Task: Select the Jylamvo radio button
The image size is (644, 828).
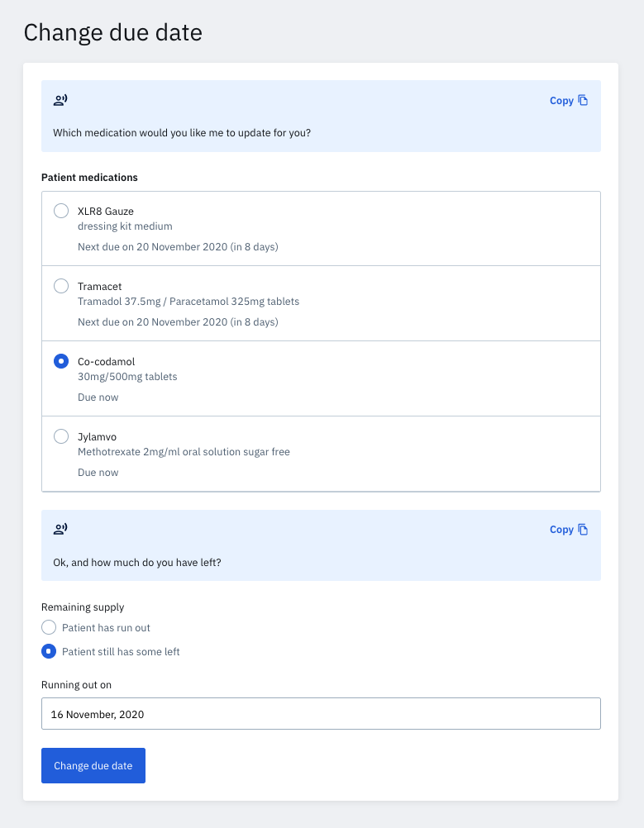Action: pos(61,436)
